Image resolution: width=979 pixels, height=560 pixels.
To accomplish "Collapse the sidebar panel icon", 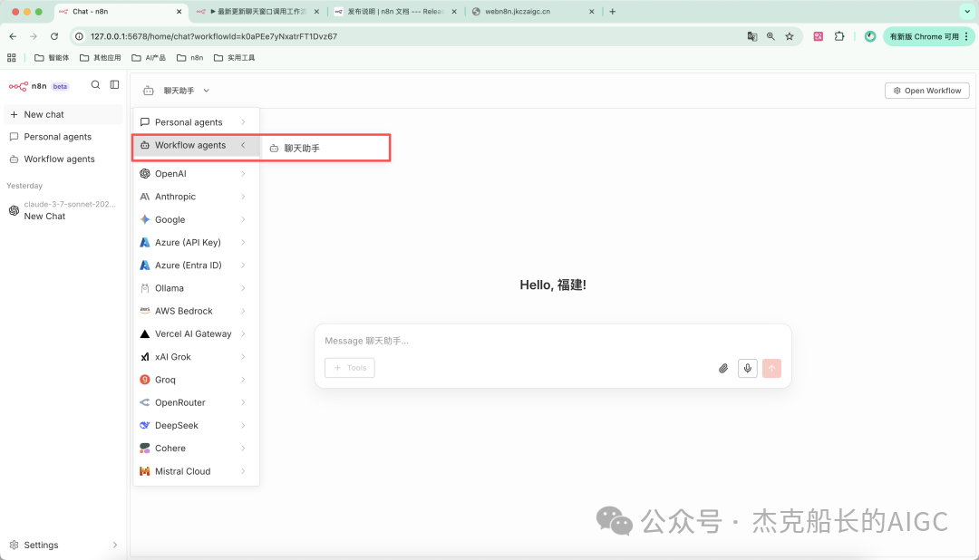I will pyautogui.click(x=114, y=85).
